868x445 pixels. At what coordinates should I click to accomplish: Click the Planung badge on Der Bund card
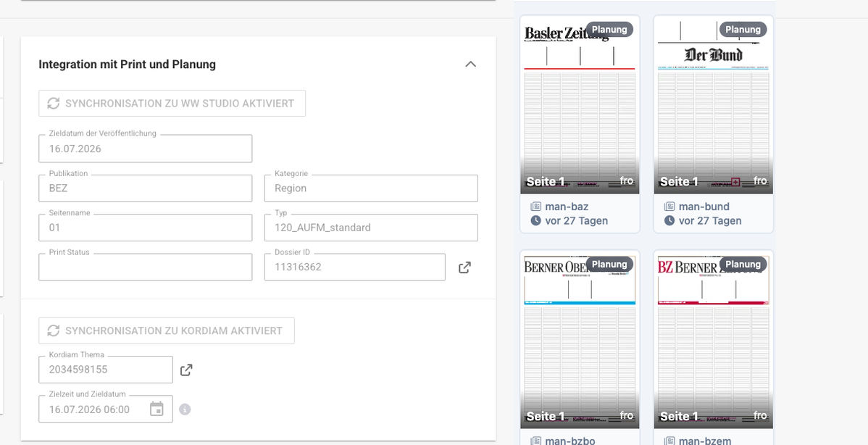[743, 30]
